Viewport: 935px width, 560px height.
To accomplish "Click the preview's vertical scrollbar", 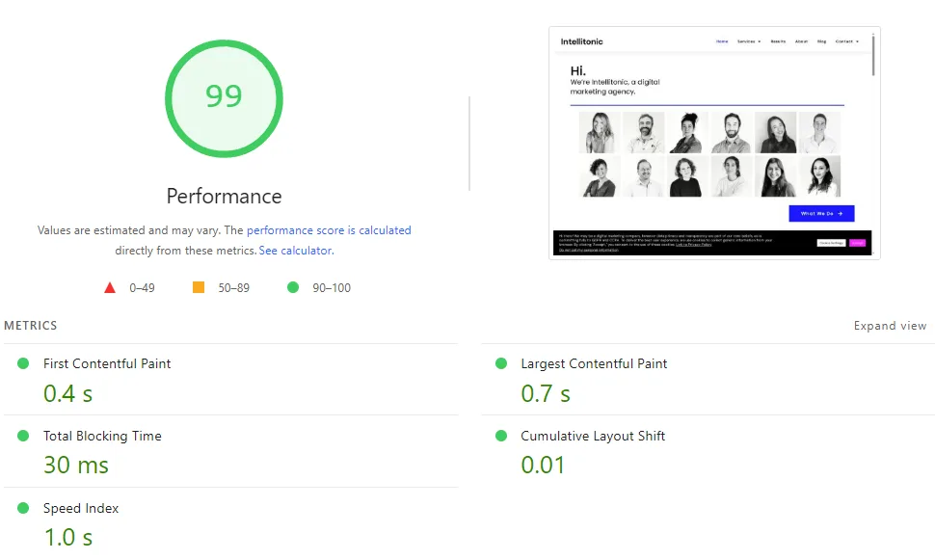I will (873, 56).
